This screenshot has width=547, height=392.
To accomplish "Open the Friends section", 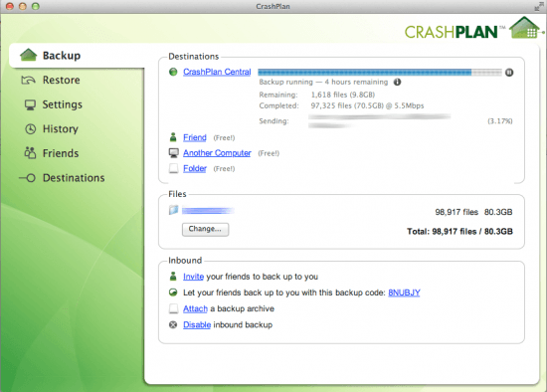I will [x=61, y=153].
